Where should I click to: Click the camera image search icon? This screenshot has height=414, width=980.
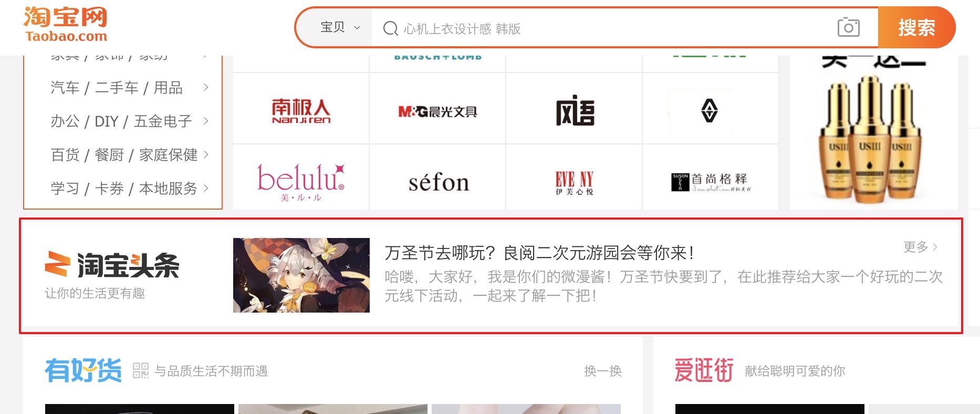pyautogui.click(x=848, y=27)
